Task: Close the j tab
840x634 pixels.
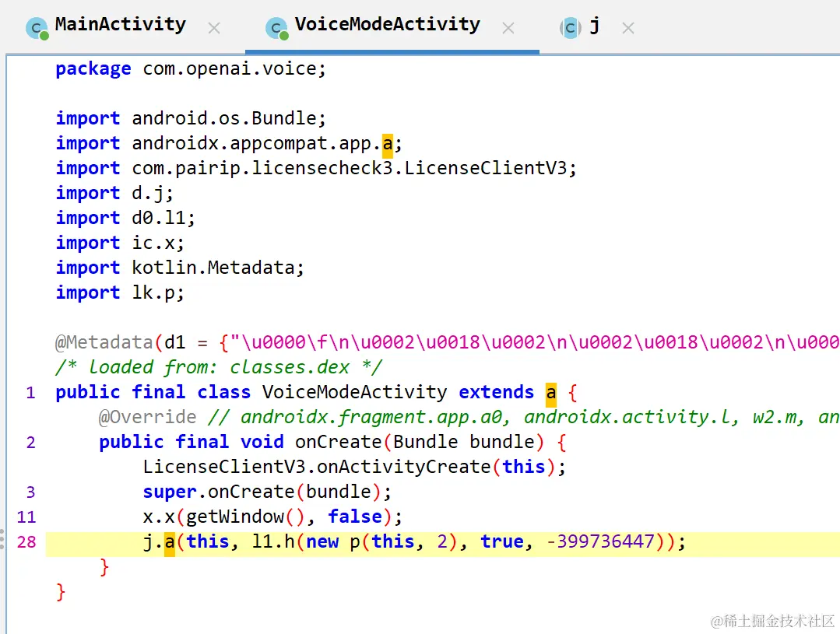Action: pos(628,28)
